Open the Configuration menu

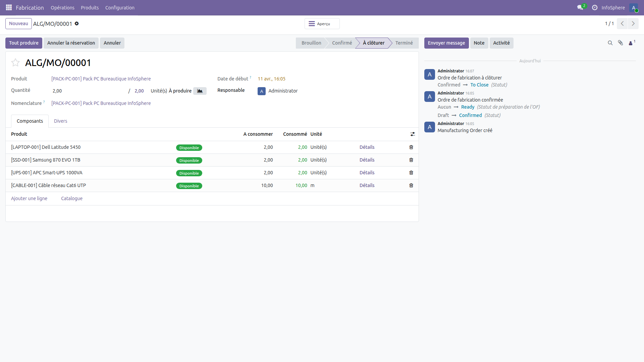(x=120, y=7)
